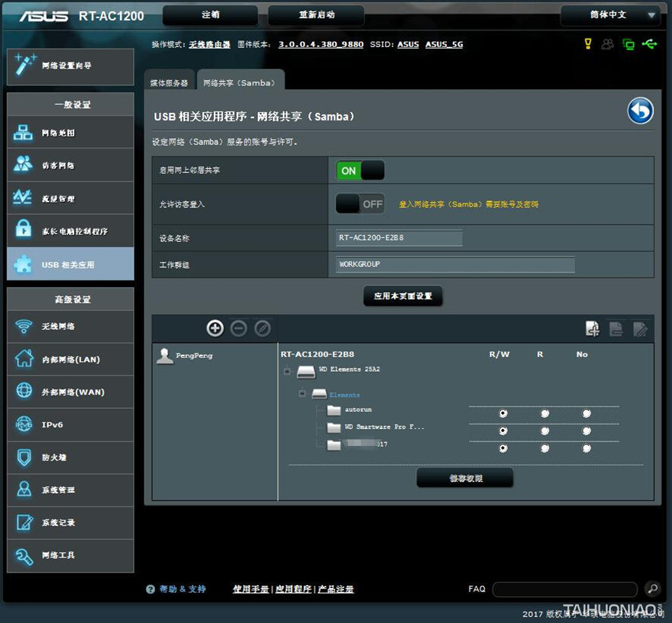Select R permission for autorun folder

click(x=545, y=413)
